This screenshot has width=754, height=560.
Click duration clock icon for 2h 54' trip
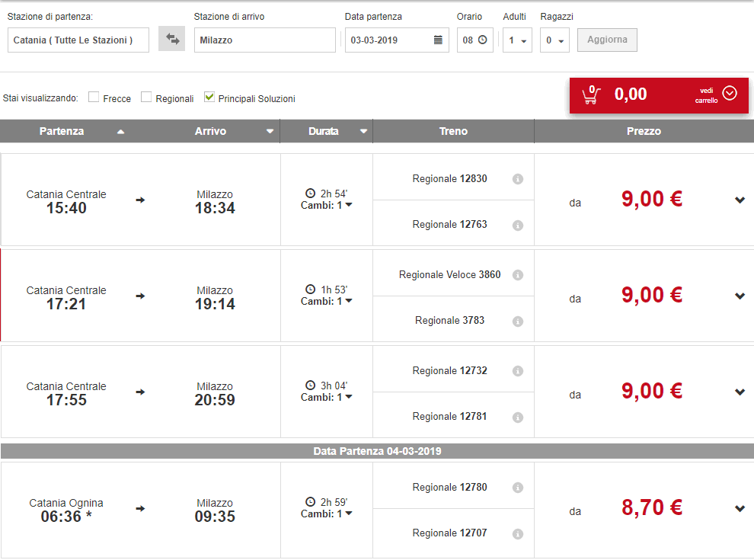tap(311, 194)
